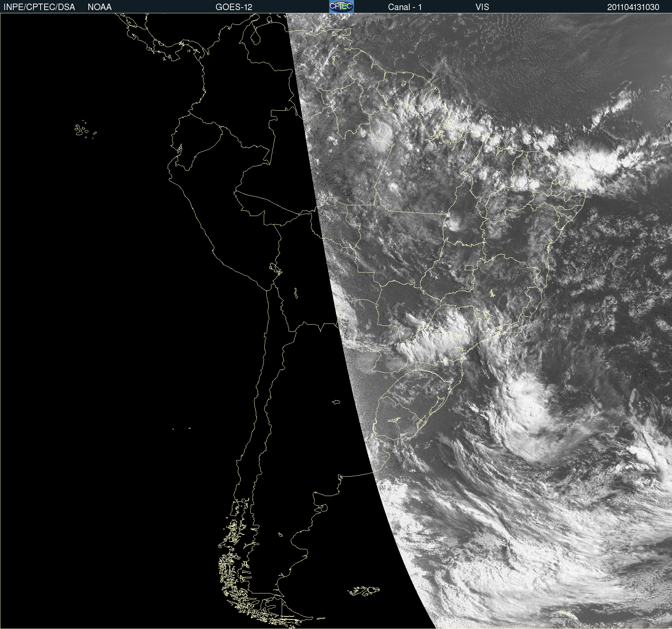Viewport: 672px width, 629px height.
Task: Click the VIS channel type label
Action: point(482,7)
